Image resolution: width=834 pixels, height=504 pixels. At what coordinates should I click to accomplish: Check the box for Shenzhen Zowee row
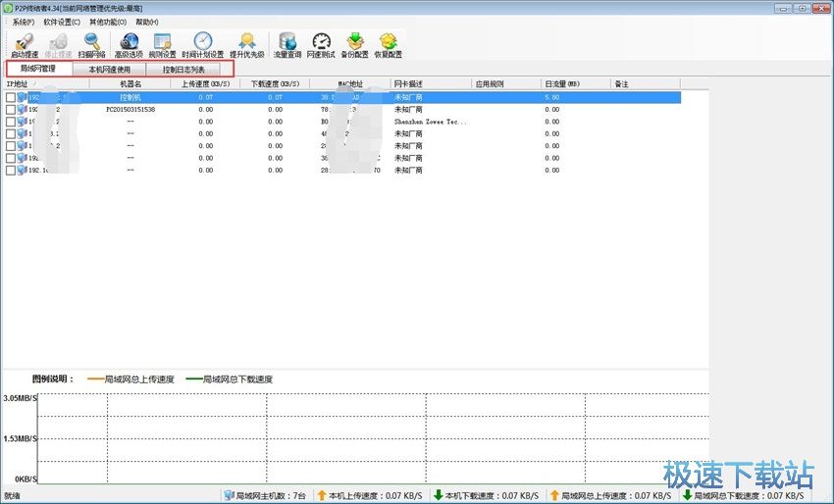(x=11, y=122)
